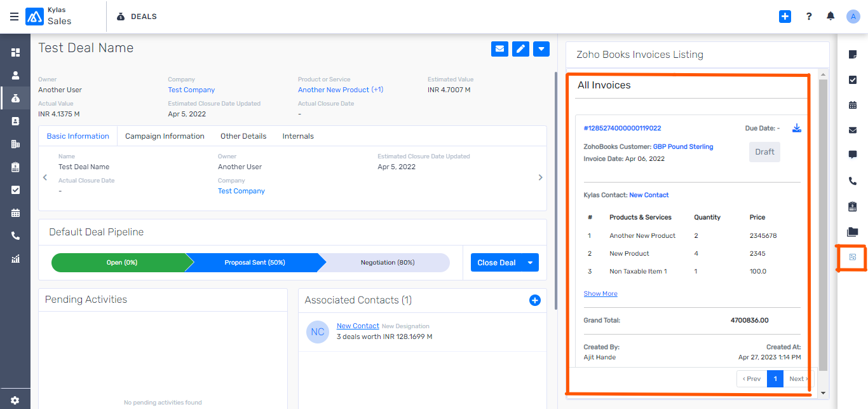Click the blue quick-add plus icon
This screenshot has width=868, height=409.
(x=785, y=17)
